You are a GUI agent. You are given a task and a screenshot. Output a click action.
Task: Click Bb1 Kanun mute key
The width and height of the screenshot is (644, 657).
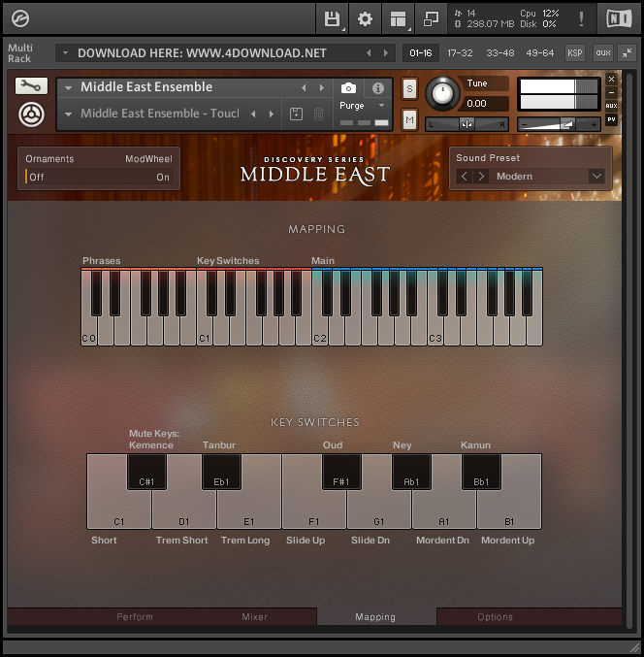[x=481, y=472]
